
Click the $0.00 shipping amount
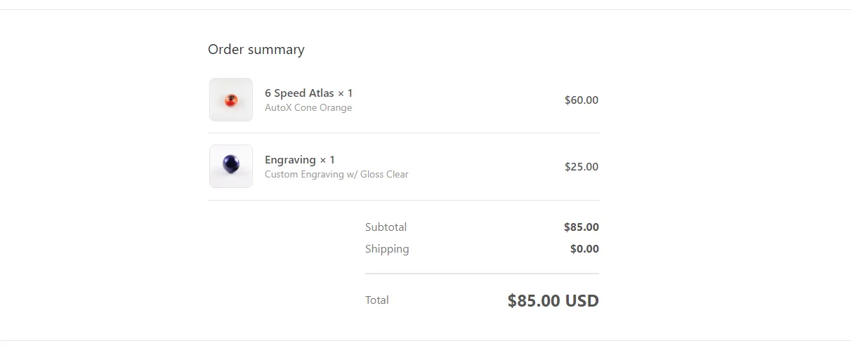pyautogui.click(x=584, y=249)
